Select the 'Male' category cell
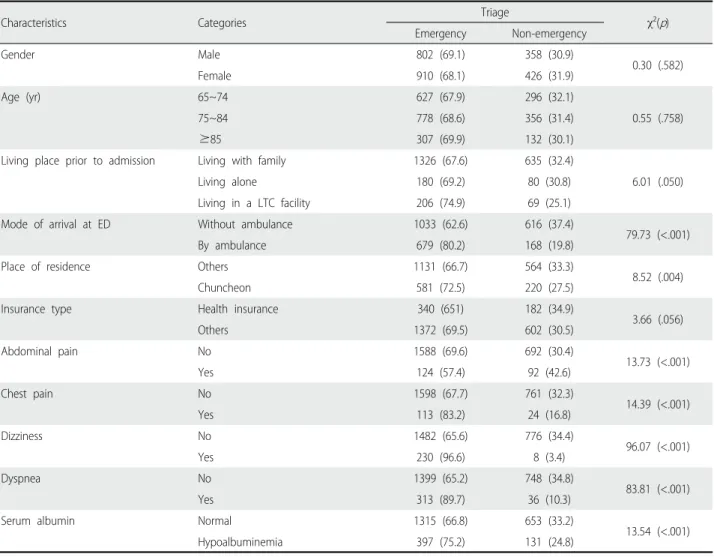The width and height of the screenshot is (714, 557). coord(209,55)
